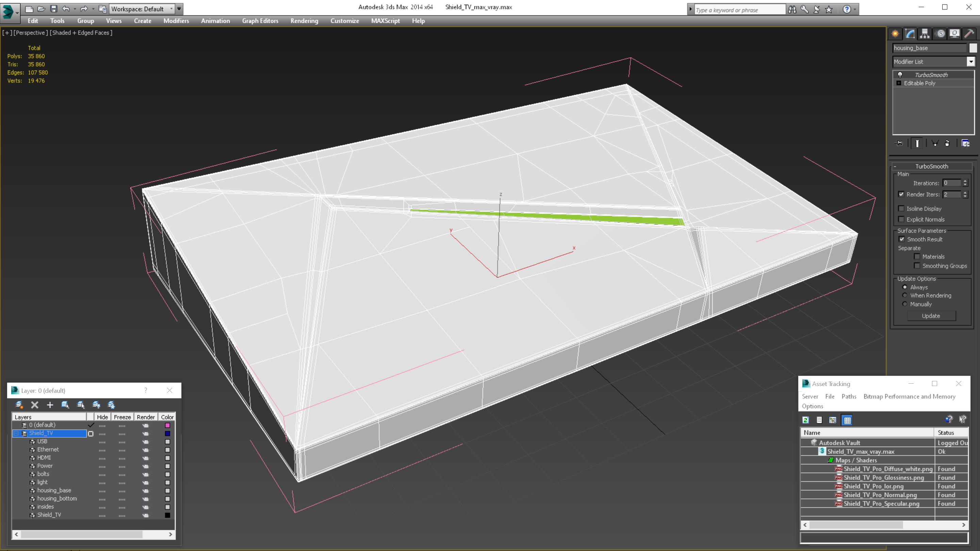Switch to the Create command panel tab
980x551 pixels.
click(x=895, y=33)
